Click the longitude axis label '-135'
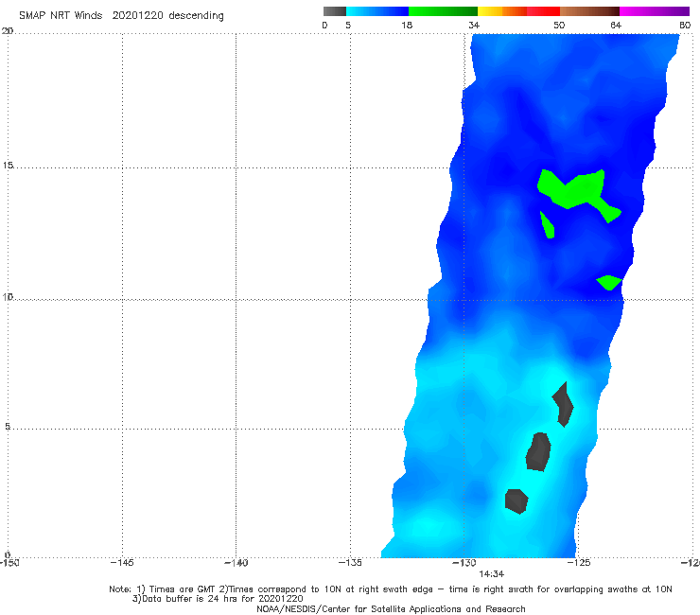700x615 pixels. click(x=350, y=563)
